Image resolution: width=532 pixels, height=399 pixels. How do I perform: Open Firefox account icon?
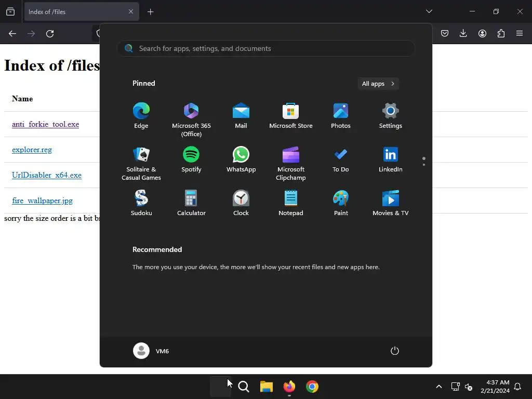(482, 33)
